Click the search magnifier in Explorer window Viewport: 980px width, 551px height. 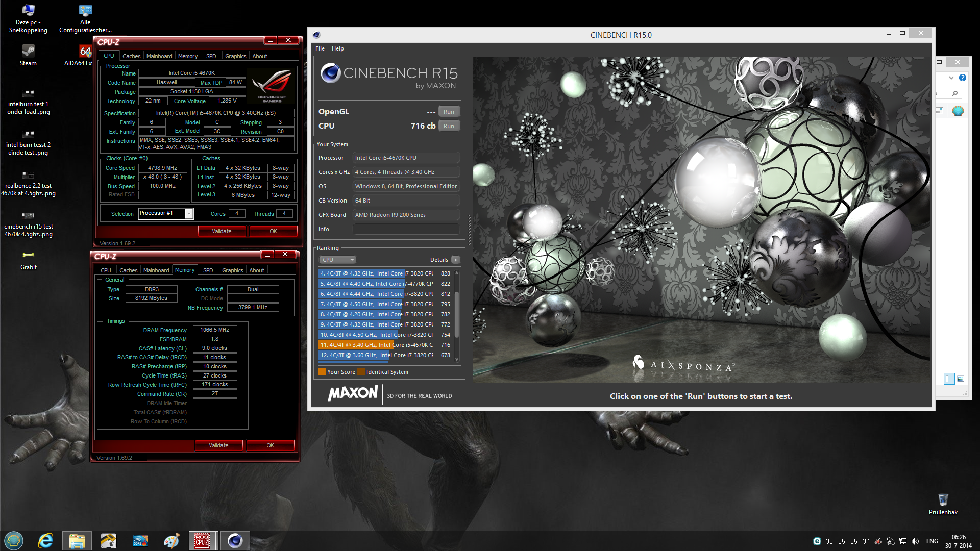point(954,93)
